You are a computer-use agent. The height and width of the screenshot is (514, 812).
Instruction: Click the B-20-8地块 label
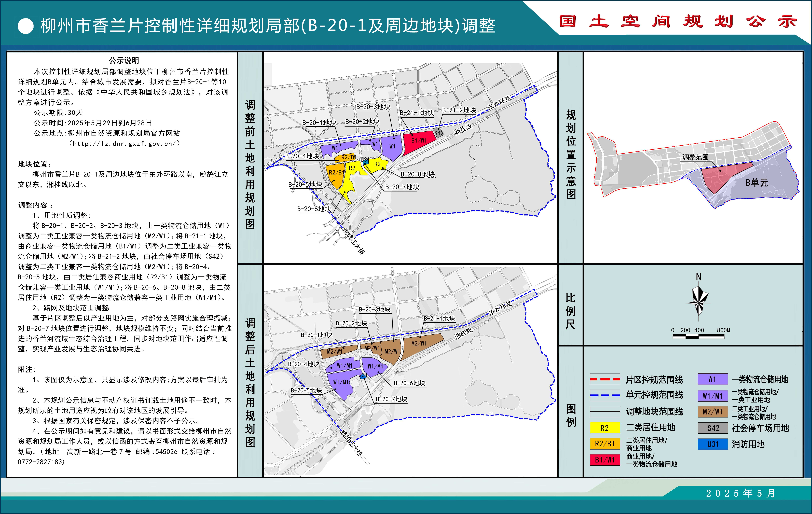[x=418, y=174]
